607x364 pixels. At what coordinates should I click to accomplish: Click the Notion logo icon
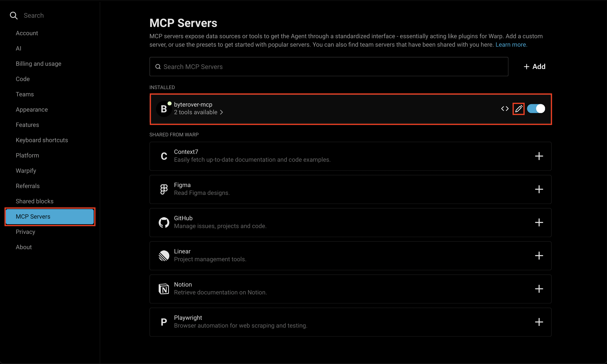(164, 289)
